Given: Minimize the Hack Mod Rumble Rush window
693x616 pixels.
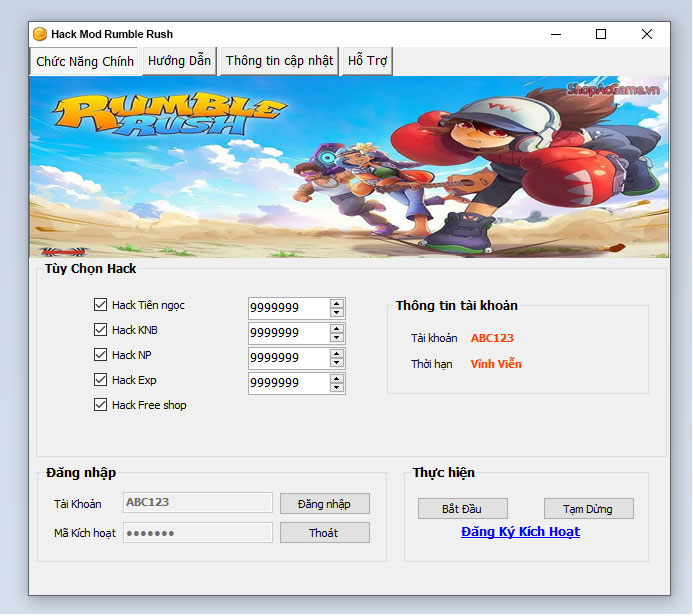Looking at the screenshot, I should pos(556,34).
